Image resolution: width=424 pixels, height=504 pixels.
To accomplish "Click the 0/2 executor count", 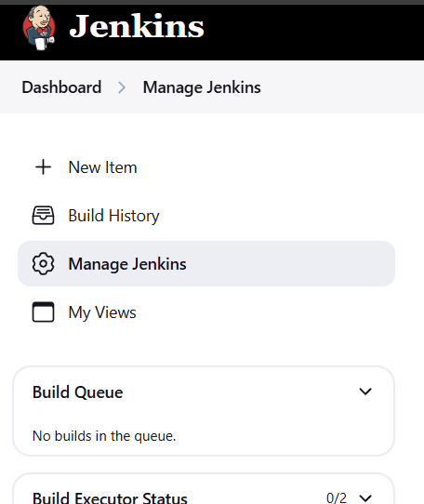I will [337, 498].
